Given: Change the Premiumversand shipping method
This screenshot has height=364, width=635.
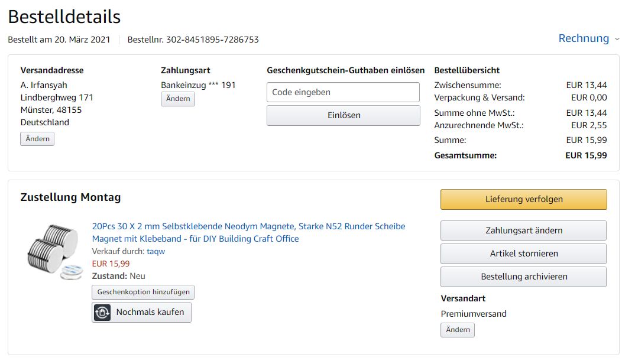Looking at the screenshot, I should coord(457,330).
